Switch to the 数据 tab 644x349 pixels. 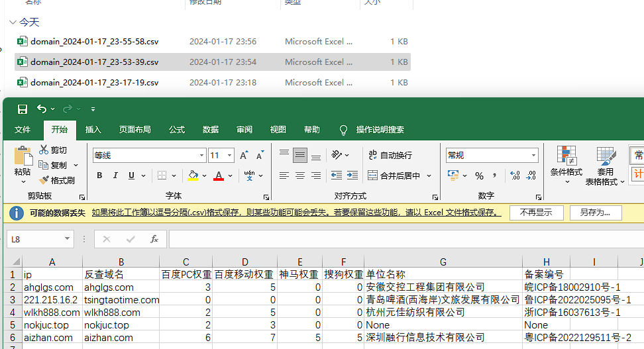[211, 130]
